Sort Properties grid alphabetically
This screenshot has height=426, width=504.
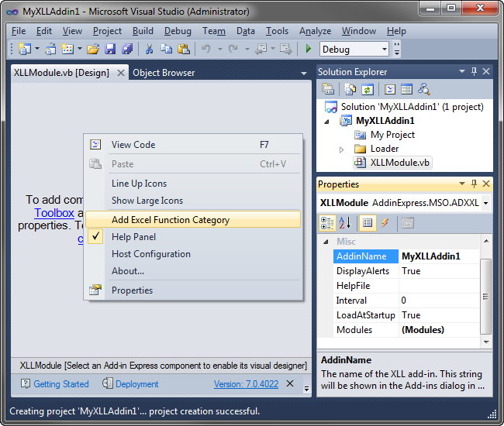click(345, 223)
